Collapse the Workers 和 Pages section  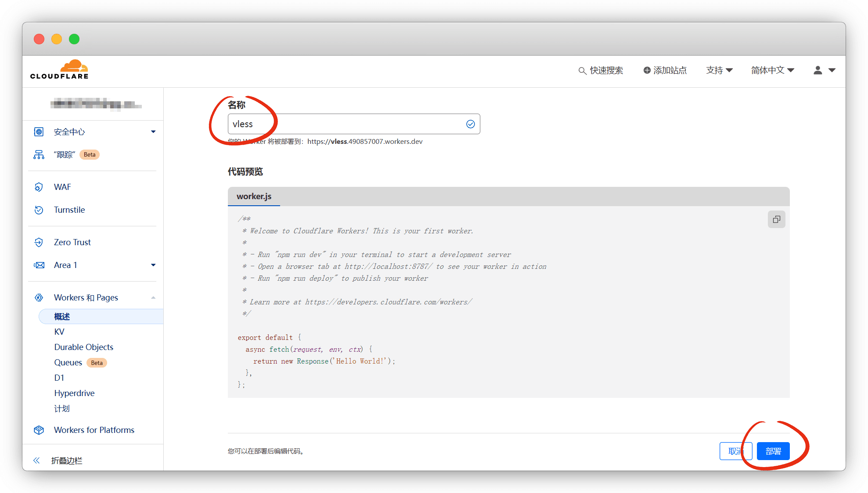tap(153, 298)
